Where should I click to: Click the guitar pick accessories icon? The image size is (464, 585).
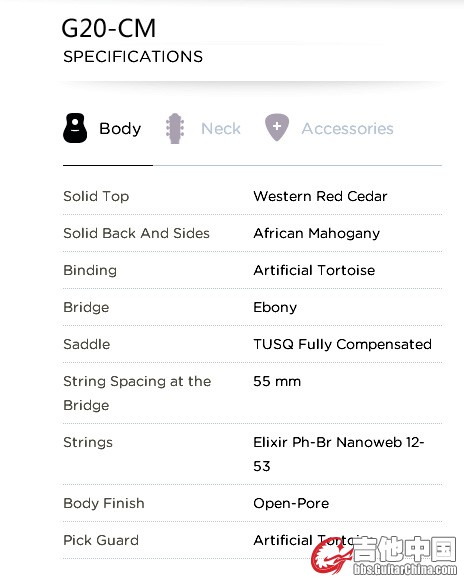(x=277, y=128)
